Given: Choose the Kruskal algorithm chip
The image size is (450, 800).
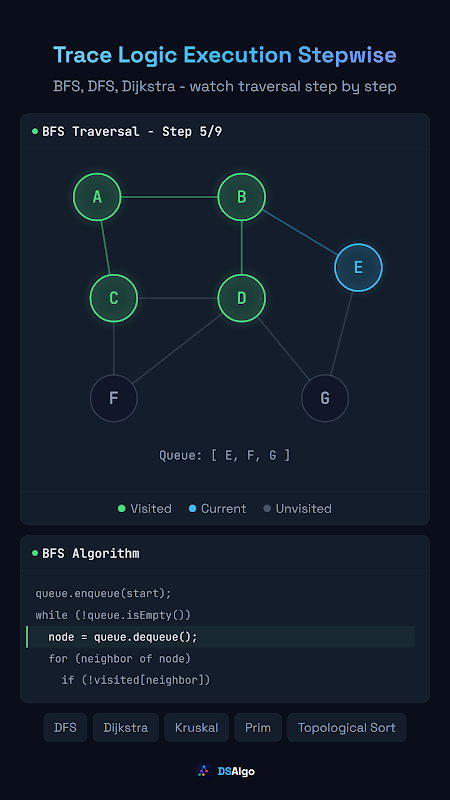Looking at the screenshot, I should click(196, 728).
